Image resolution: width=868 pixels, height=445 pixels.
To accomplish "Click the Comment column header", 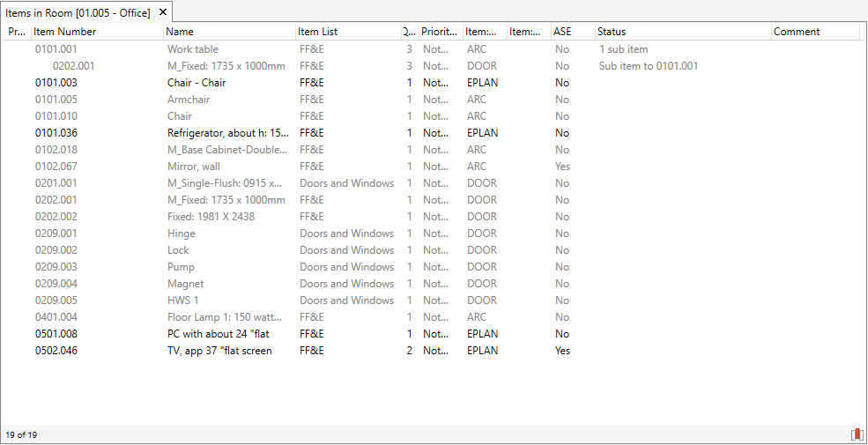I will 814,32.
